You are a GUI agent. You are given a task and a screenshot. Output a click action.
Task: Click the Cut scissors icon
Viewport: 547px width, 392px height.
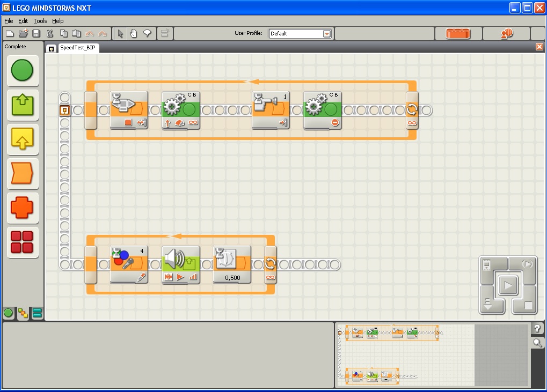click(50, 33)
